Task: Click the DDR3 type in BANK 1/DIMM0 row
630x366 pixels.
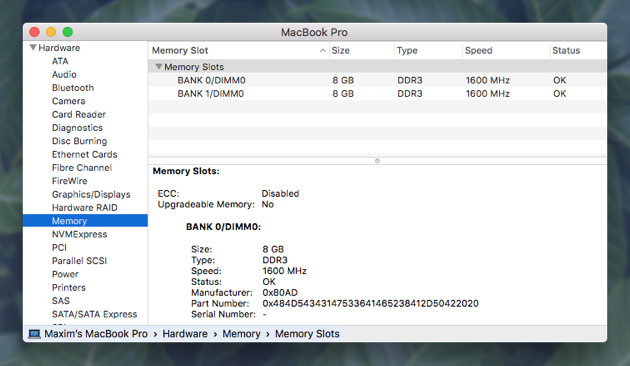Action: tap(410, 94)
